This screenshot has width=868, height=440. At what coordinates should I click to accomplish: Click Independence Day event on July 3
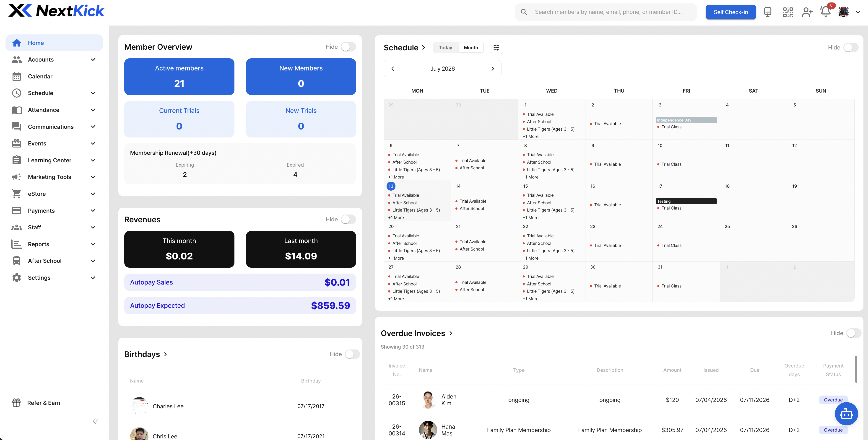(x=686, y=120)
